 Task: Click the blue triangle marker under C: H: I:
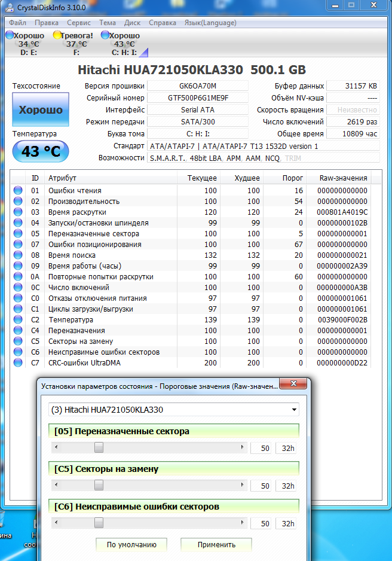pos(143,53)
